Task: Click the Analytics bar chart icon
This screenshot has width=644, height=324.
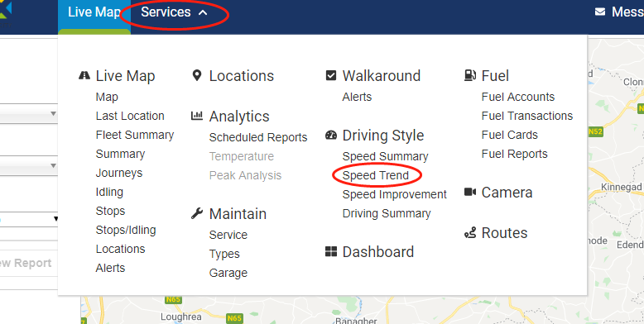Action: click(x=197, y=116)
